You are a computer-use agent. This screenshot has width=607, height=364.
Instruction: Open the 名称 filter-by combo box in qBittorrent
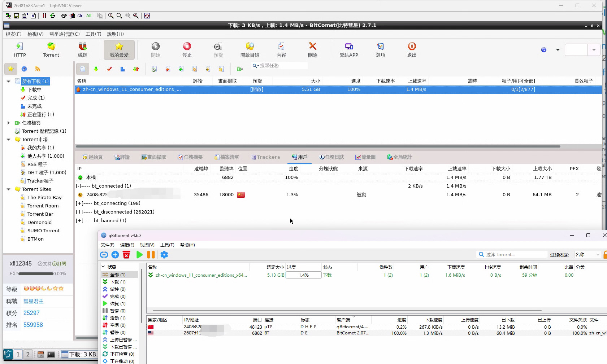(588, 255)
